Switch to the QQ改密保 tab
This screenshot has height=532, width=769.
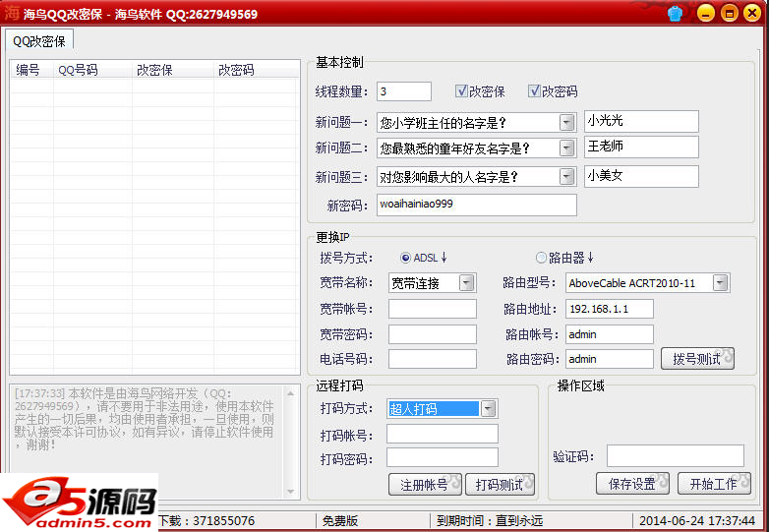(x=39, y=41)
